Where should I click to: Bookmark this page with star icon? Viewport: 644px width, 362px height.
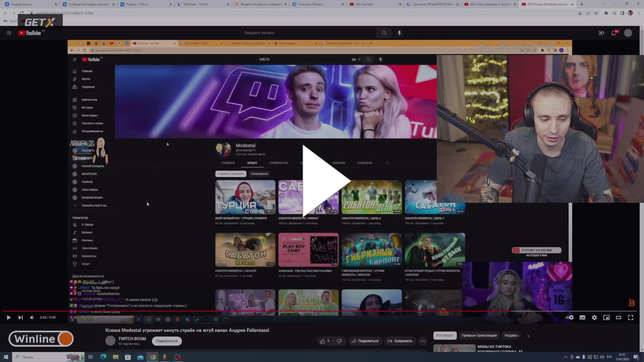click(x=596, y=13)
